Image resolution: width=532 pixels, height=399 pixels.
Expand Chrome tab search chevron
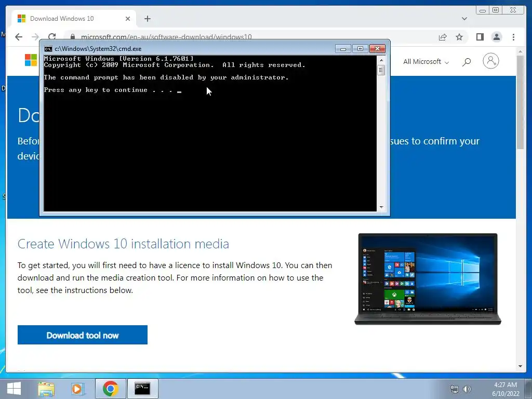[464, 19]
